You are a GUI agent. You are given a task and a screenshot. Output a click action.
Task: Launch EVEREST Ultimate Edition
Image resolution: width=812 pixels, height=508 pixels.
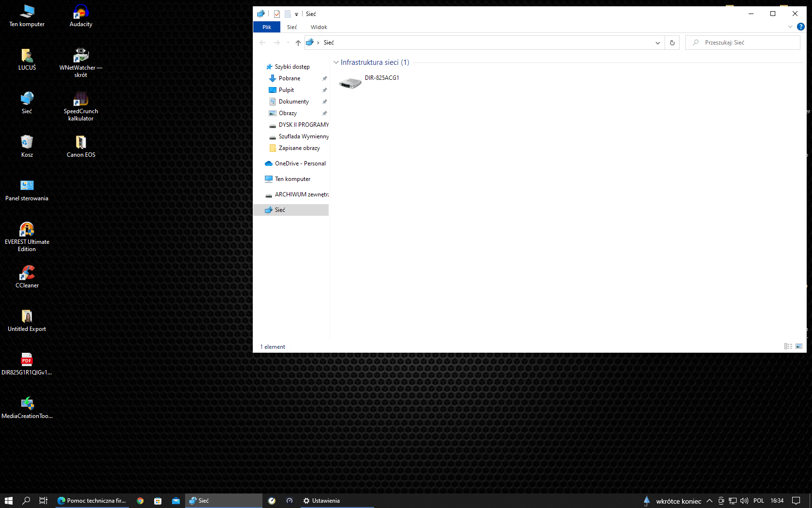click(x=27, y=237)
